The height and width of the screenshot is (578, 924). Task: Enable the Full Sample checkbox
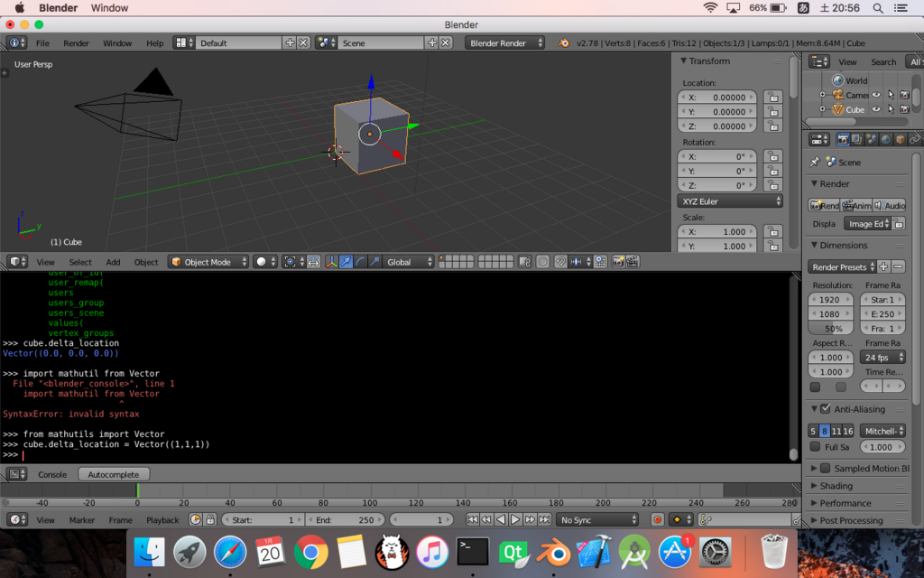[815, 447]
